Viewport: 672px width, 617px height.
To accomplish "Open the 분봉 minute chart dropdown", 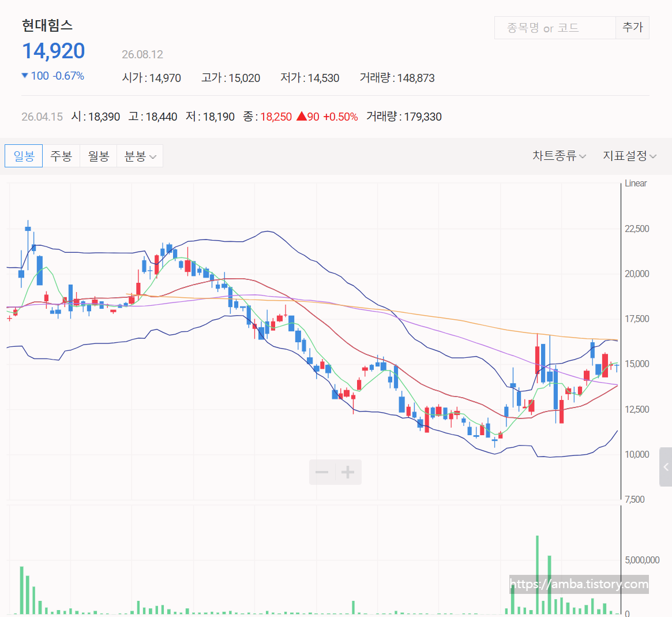I will [140, 156].
